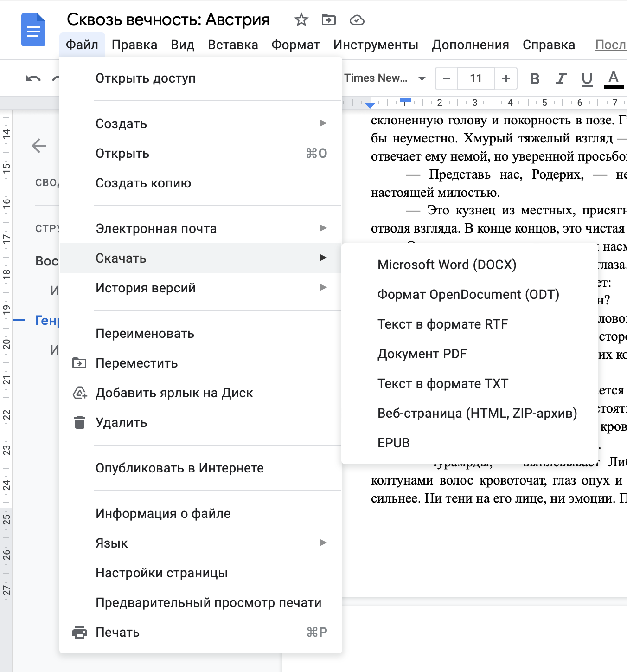Star the document title
627x672 pixels.
pos(301,20)
